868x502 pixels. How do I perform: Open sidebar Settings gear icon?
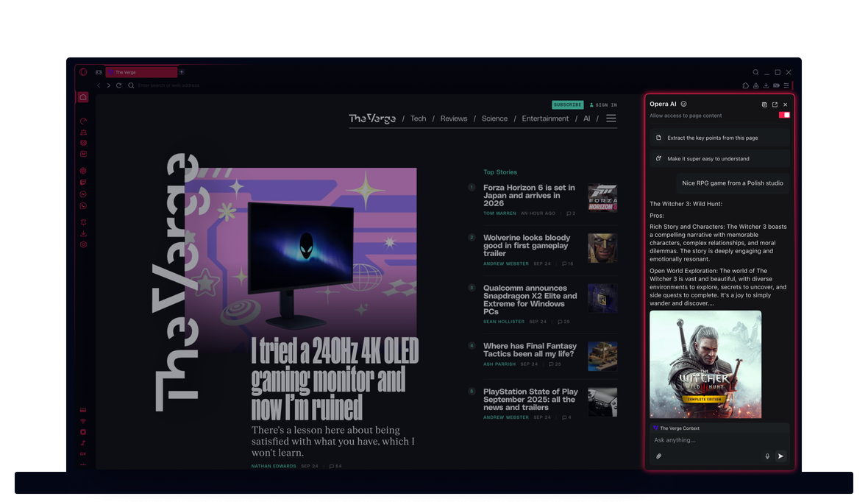pos(83,244)
